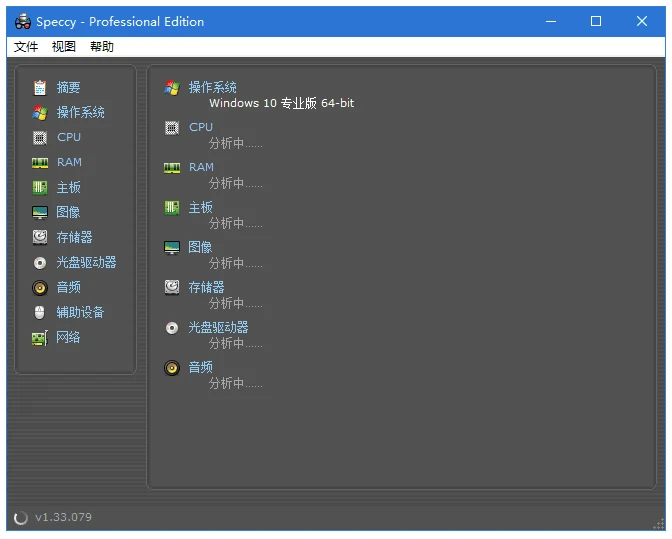This screenshot has width=672, height=539.
Task: Click the RAM module icon in sidebar
Action: coord(40,162)
